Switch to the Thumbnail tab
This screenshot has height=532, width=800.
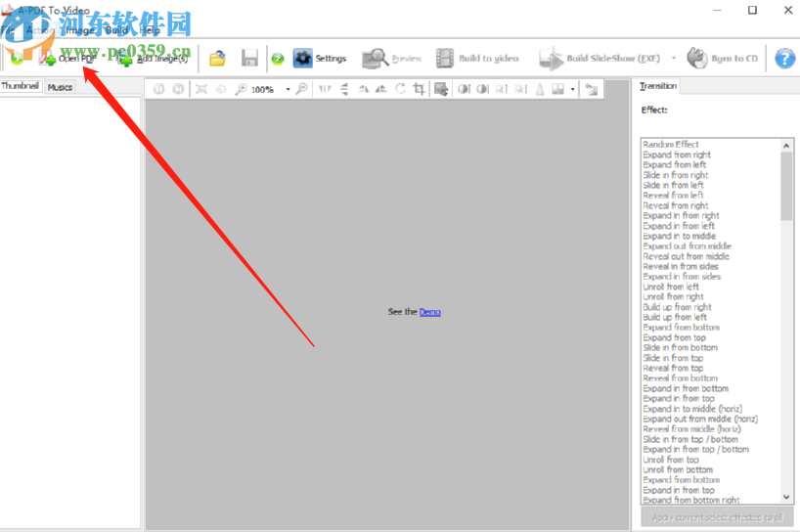click(21, 86)
